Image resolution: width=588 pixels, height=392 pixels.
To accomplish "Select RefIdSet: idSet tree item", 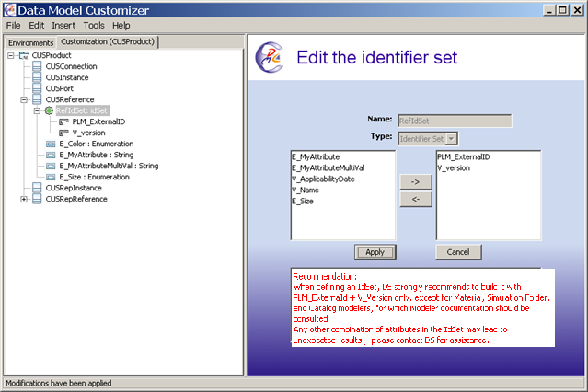I will coord(82,110).
